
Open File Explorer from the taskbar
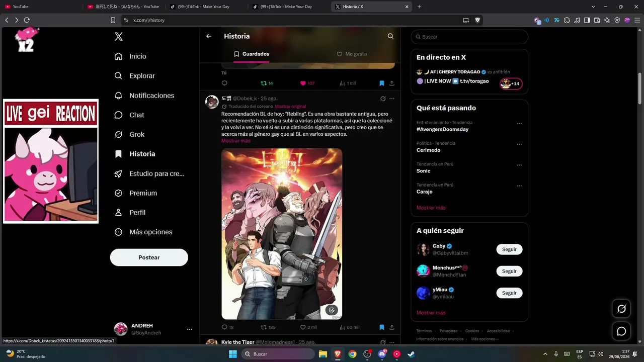[x=323, y=354]
